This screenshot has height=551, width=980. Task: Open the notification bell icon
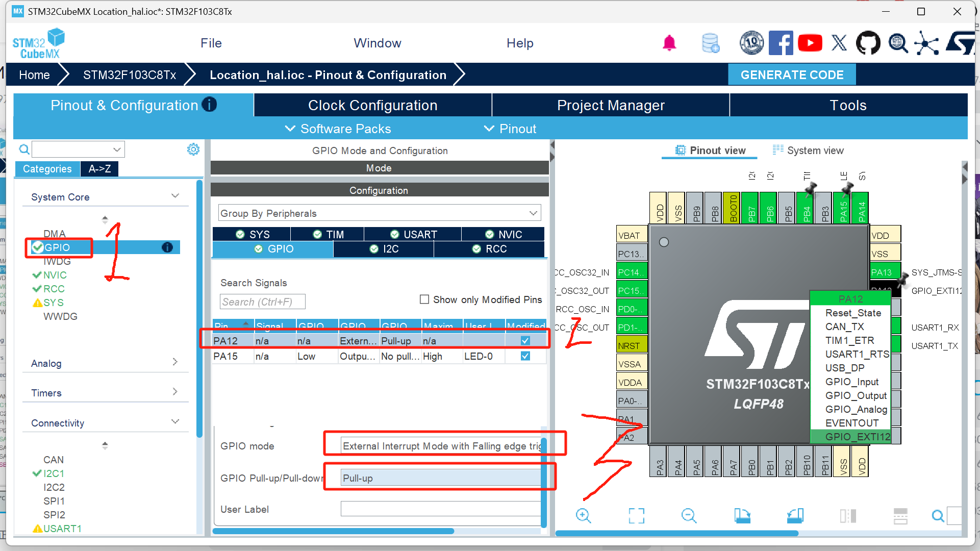coord(669,43)
